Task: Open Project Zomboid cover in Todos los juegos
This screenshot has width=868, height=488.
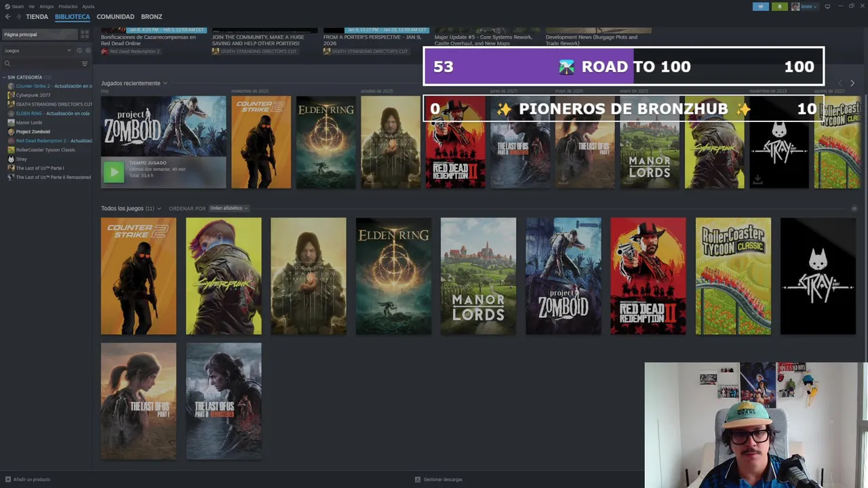Action: [x=563, y=276]
